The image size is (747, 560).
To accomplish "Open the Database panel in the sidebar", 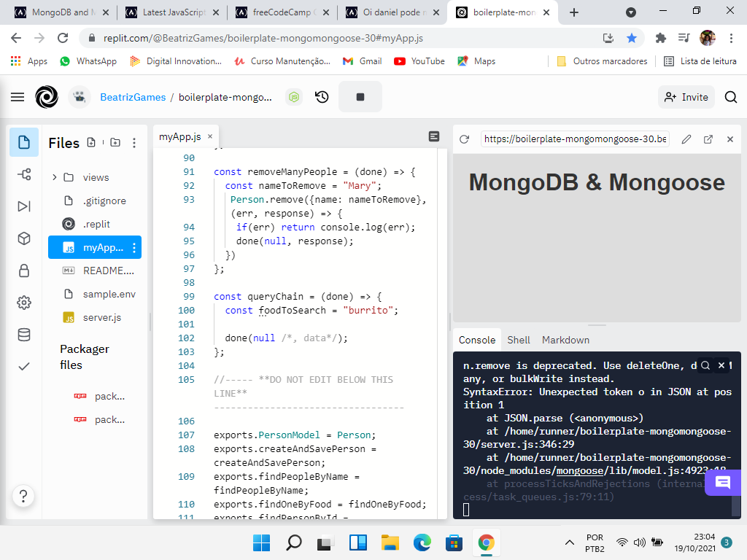I will point(24,335).
